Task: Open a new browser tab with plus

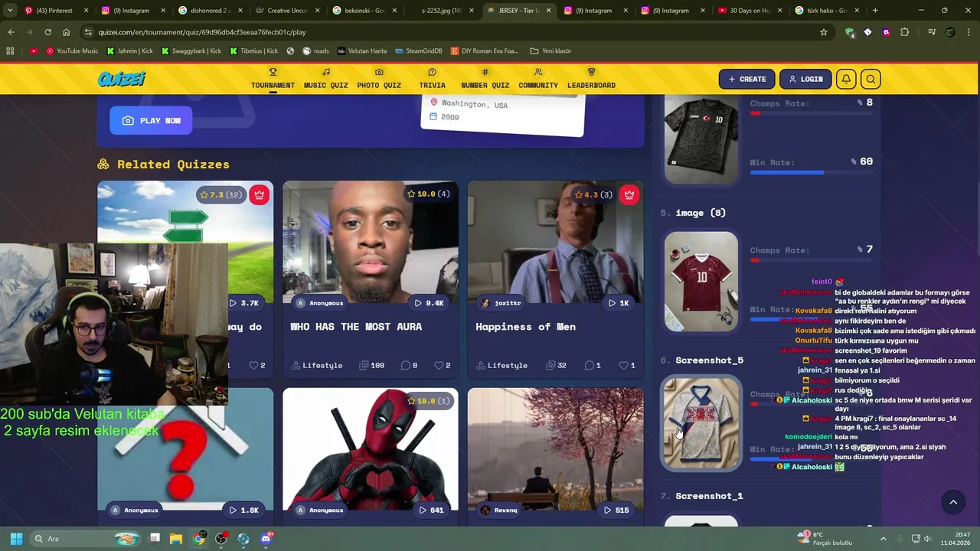Action: (x=875, y=11)
